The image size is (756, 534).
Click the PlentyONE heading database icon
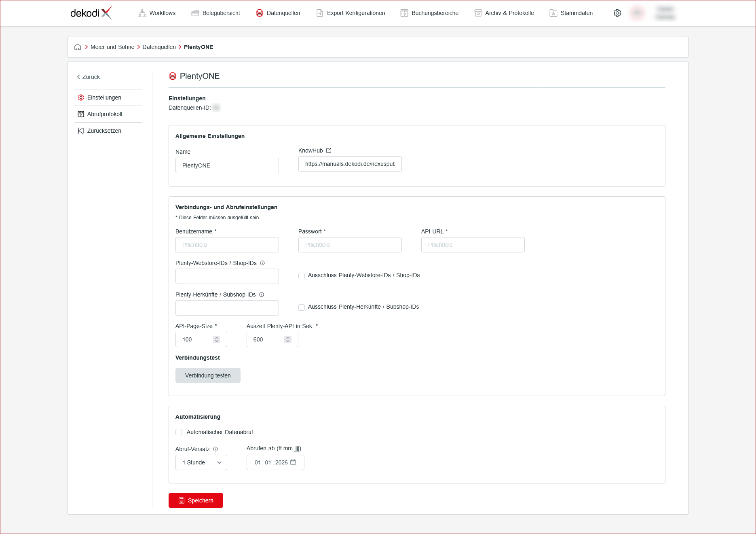pos(173,76)
